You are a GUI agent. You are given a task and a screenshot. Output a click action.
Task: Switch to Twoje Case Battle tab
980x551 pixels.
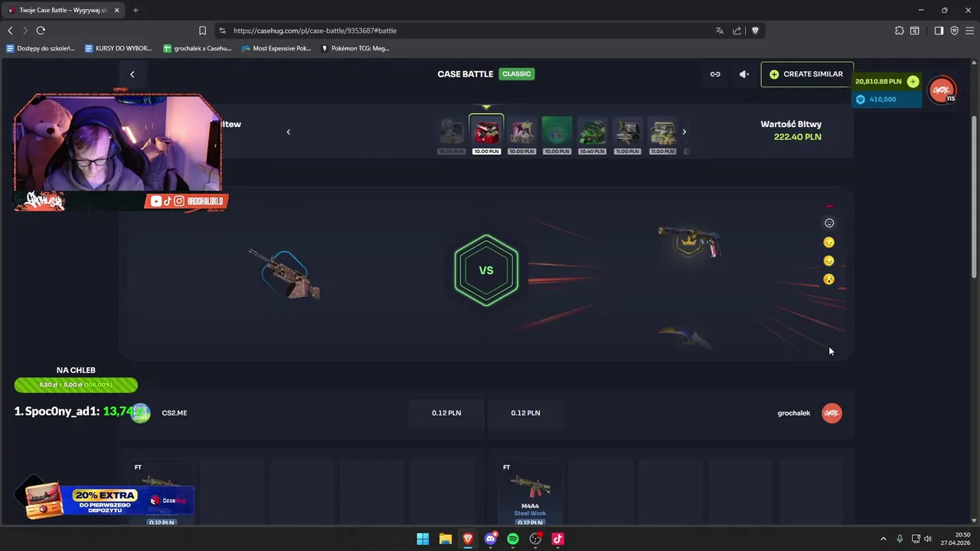(x=63, y=10)
